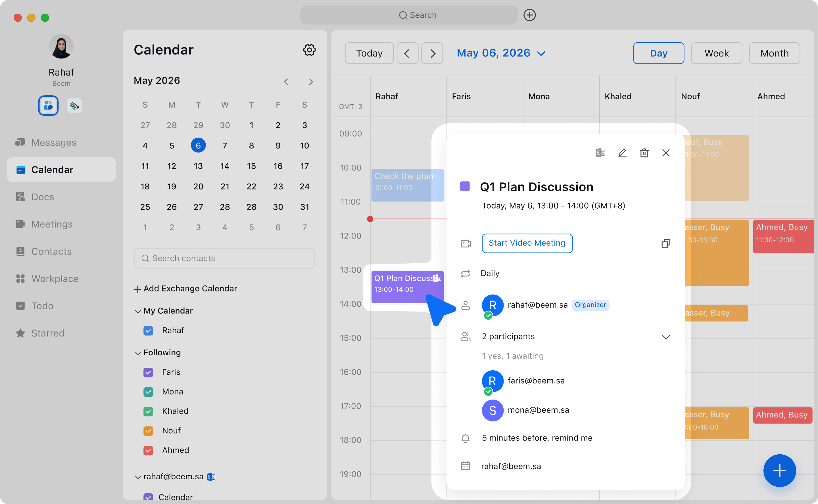Image resolution: width=818 pixels, height=504 pixels.
Task: Collapse the My Calendar section
Action: click(137, 311)
